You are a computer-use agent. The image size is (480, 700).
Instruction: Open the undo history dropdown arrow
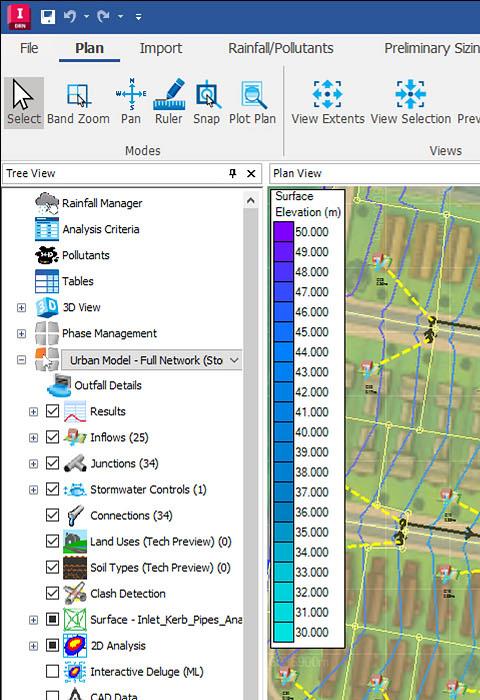(x=87, y=17)
